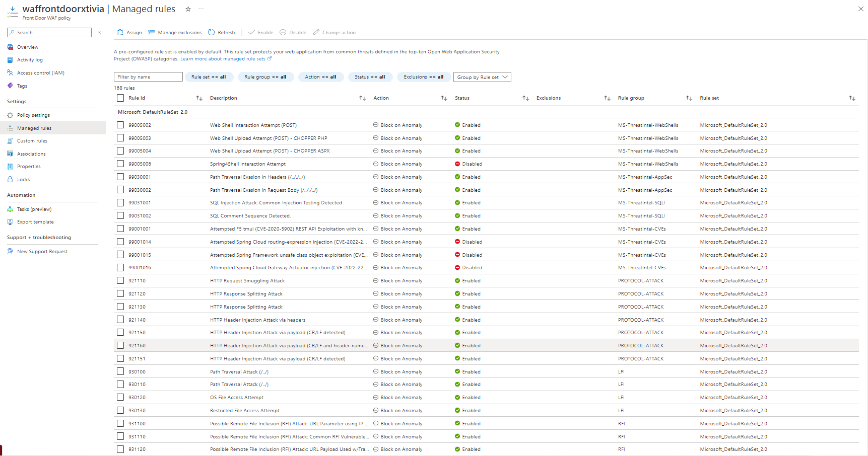This screenshot has width=868, height=456.
Task: Check the box for rule 930100
Action: tap(120, 371)
